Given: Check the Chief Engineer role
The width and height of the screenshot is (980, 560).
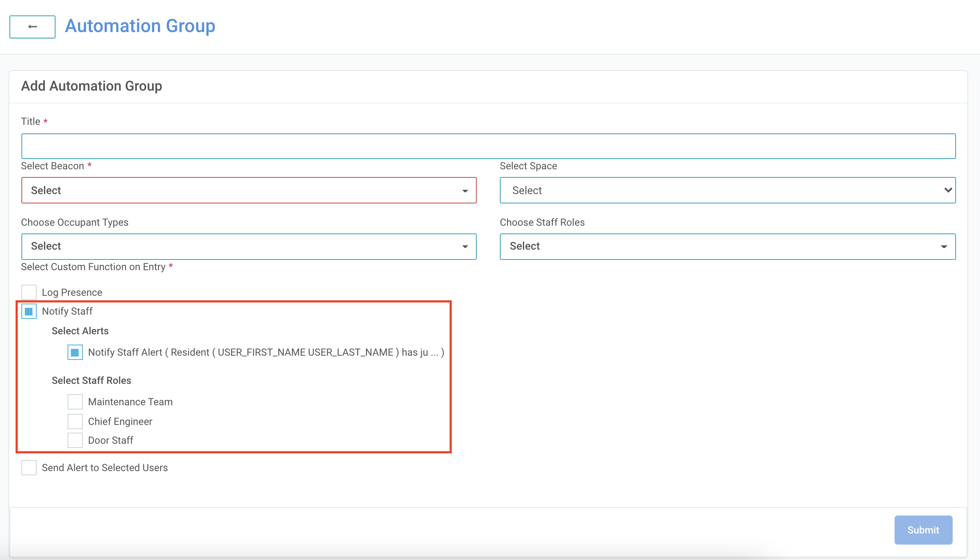Looking at the screenshot, I should click(75, 421).
